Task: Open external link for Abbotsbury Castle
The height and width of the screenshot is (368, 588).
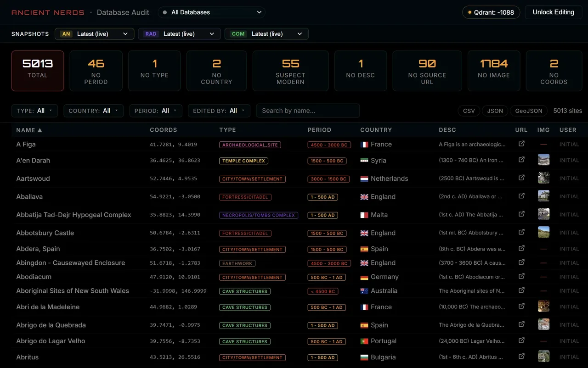Action: (x=521, y=232)
